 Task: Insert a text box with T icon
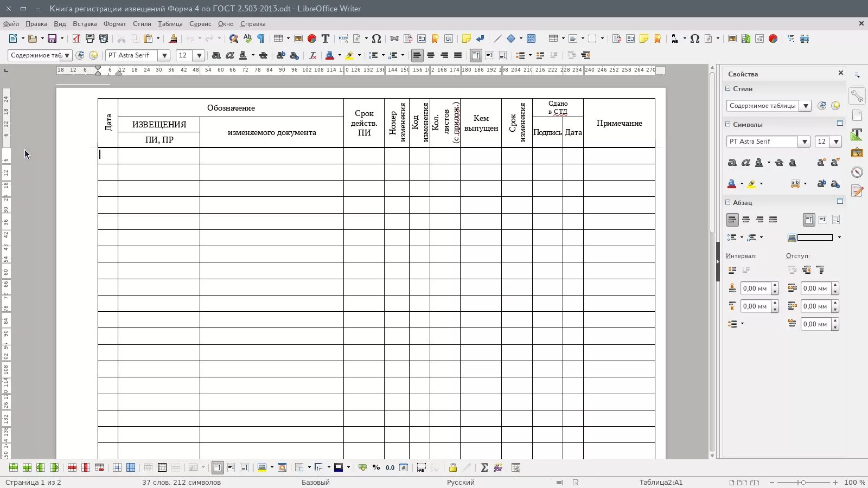325,38
